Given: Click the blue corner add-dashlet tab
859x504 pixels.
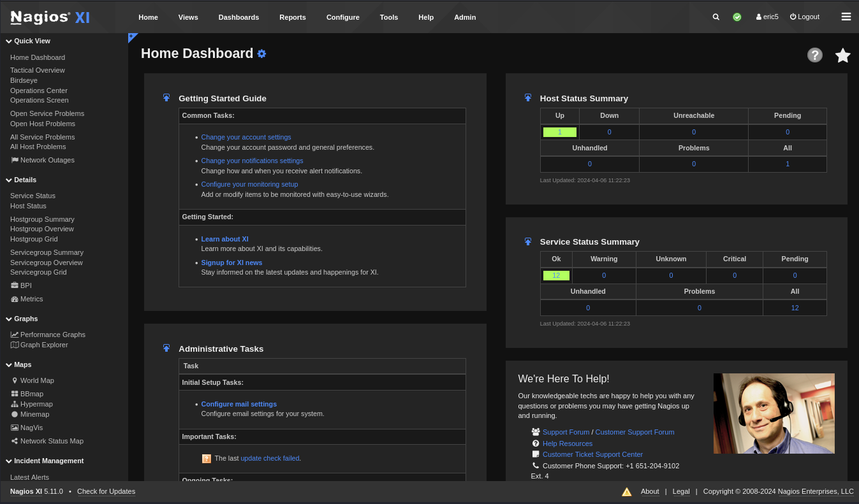Looking at the screenshot, I should [x=132, y=37].
